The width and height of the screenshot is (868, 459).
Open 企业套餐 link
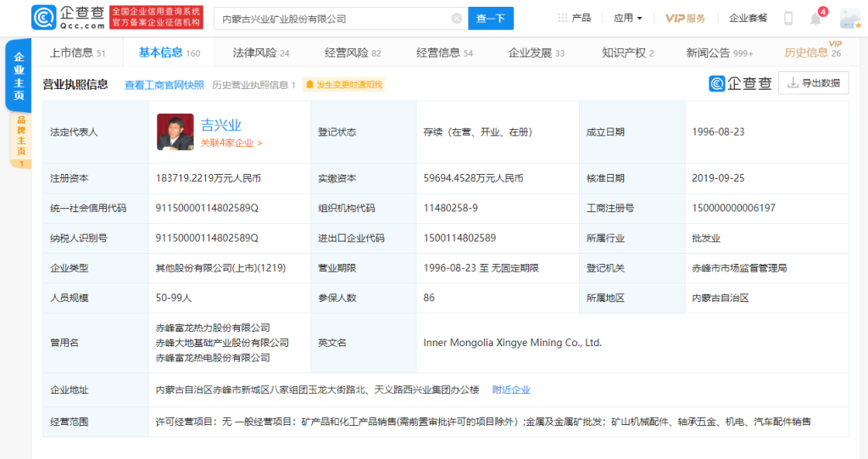point(748,18)
